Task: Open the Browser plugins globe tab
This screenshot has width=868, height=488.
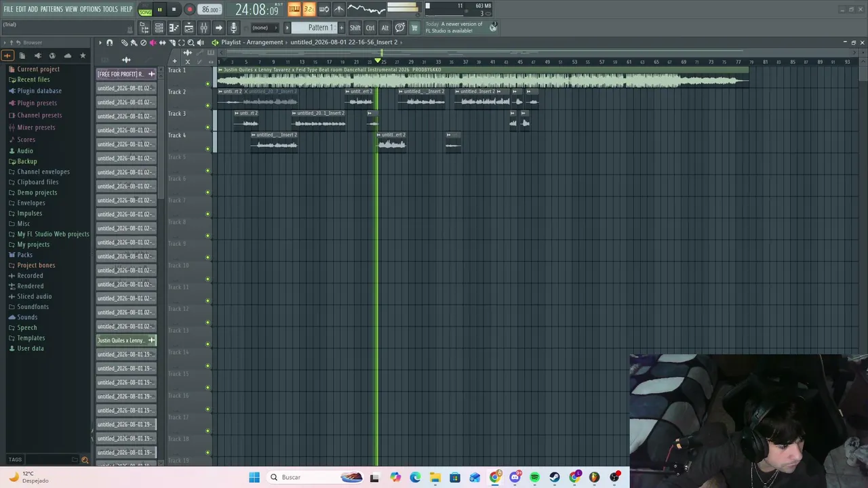Action: tap(52, 56)
